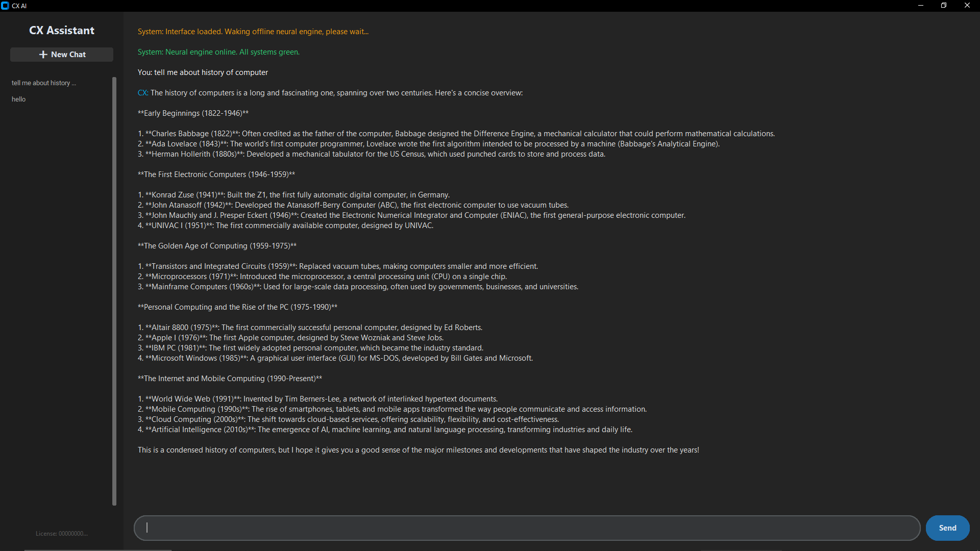
Task: Open the "tell me about history ..." chat
Action: click(x=44, y=83)
